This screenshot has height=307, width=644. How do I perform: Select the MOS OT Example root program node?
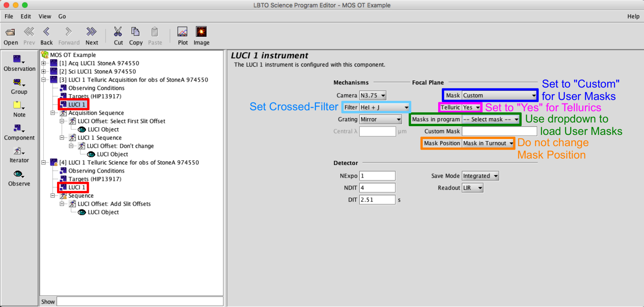click(x=73, y=55)
